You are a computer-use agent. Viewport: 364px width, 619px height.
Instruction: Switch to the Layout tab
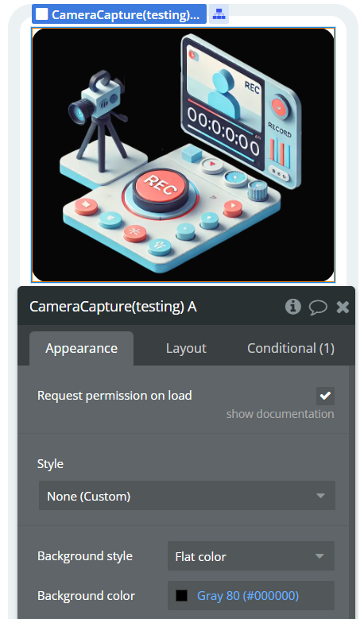tap(186, 348)
